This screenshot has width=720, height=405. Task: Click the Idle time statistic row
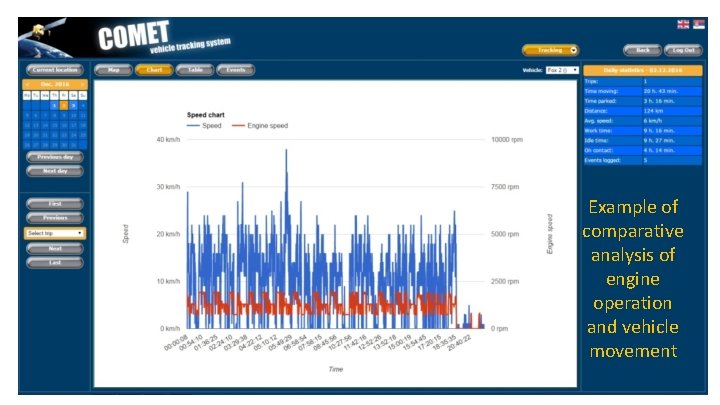coord(642,141)
